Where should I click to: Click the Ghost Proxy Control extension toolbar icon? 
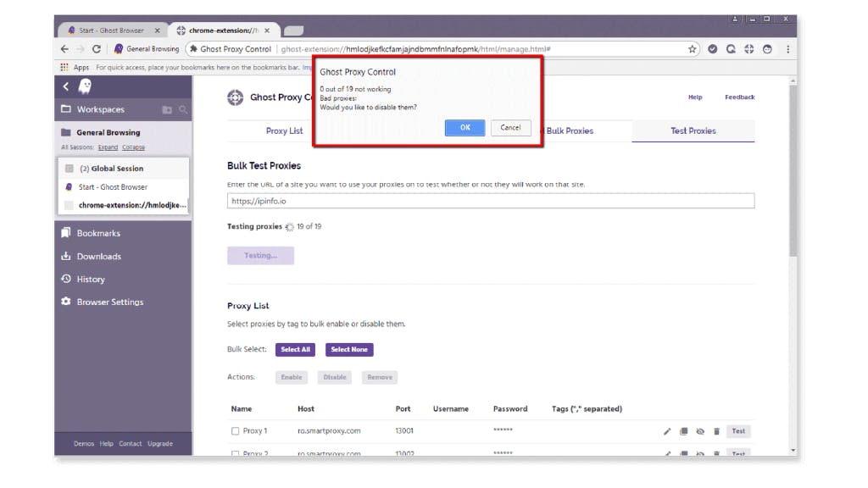749,49
